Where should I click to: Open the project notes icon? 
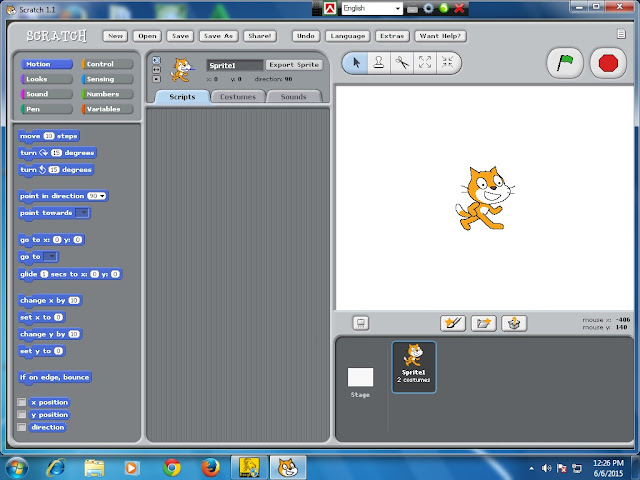click(621, 34)
